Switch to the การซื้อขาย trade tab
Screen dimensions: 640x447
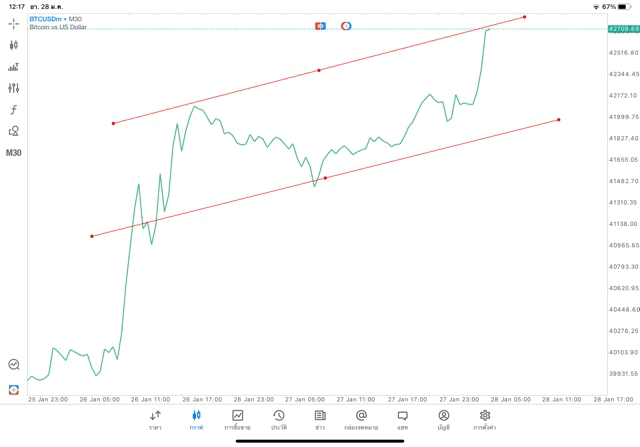tap(238, 420)
